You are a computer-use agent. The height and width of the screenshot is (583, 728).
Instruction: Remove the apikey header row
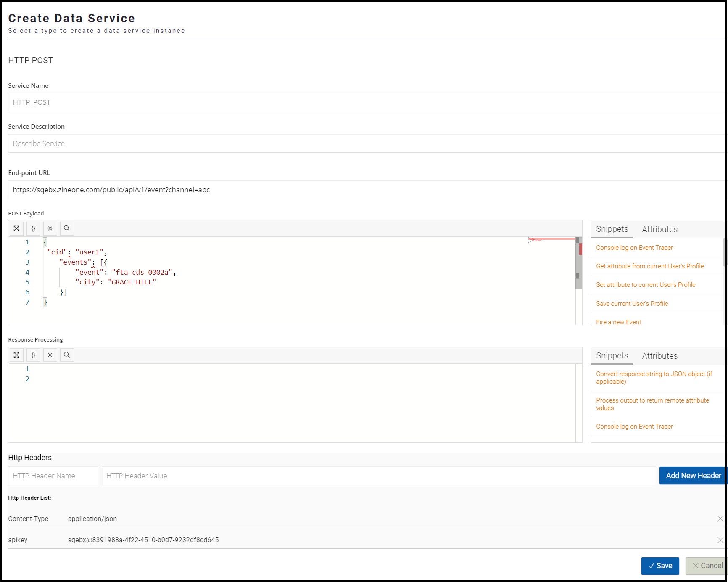720,540
